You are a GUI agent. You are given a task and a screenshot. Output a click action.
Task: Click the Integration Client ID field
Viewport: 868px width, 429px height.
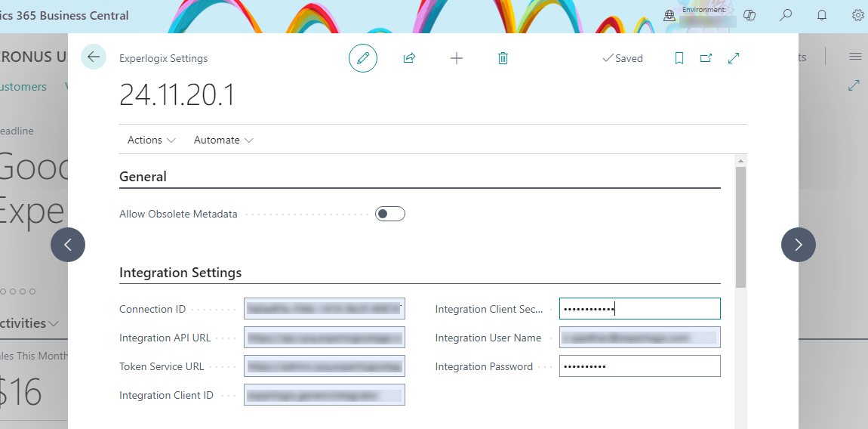click(x=325, y=395)
